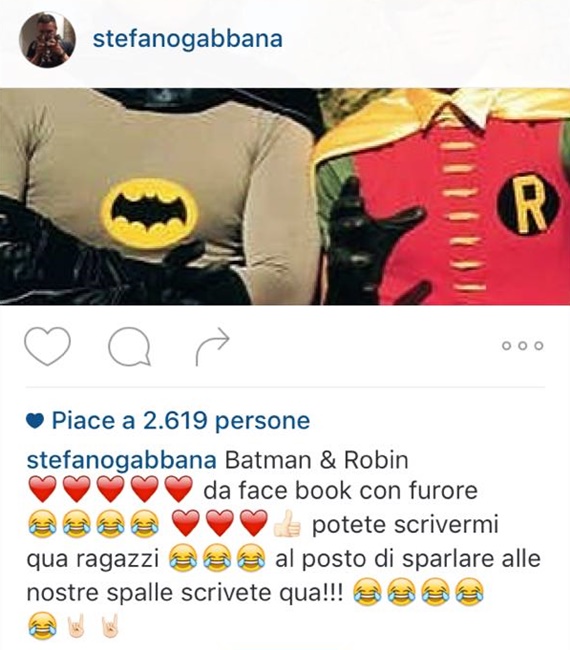Viewport: 570px width, 650px height.
Task: Click Robin's black 'R' badge in photo
Action: tap(529, 205)
